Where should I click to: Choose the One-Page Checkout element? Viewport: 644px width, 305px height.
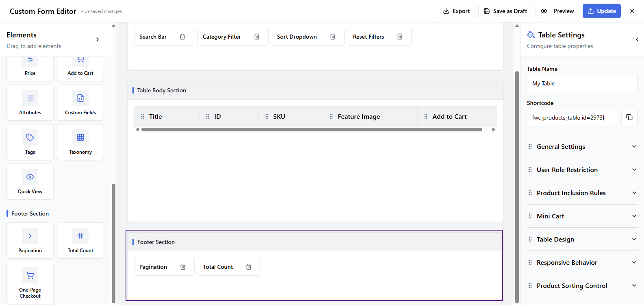pos(30,283)
